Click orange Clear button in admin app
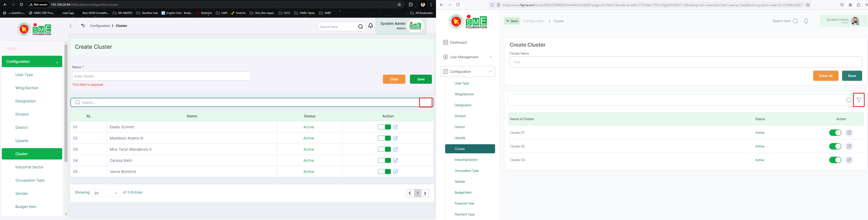This screenshot has height=220, width=868. [394, 79]
